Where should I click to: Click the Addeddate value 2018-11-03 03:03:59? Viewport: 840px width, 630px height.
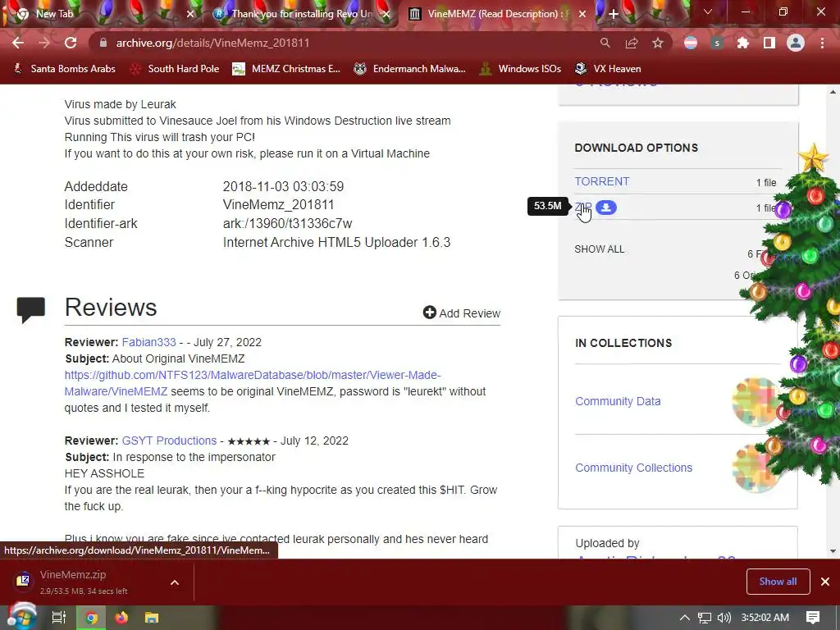click(x=283, y=186)
